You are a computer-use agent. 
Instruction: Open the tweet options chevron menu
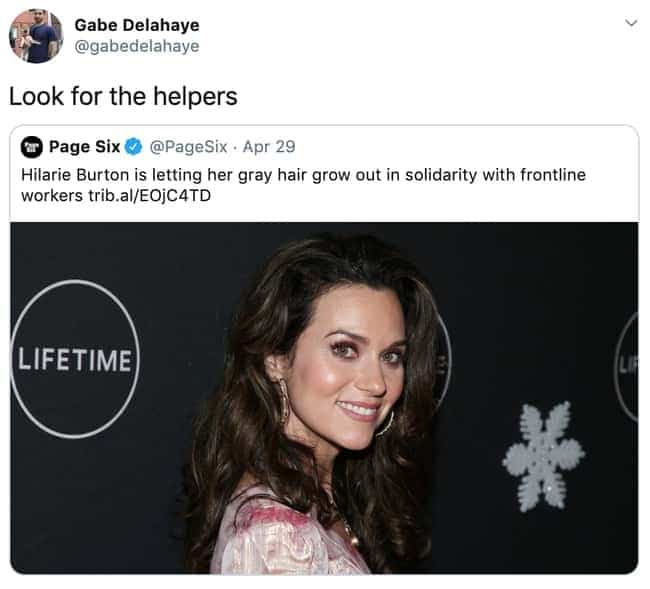[x=631, y=23]
